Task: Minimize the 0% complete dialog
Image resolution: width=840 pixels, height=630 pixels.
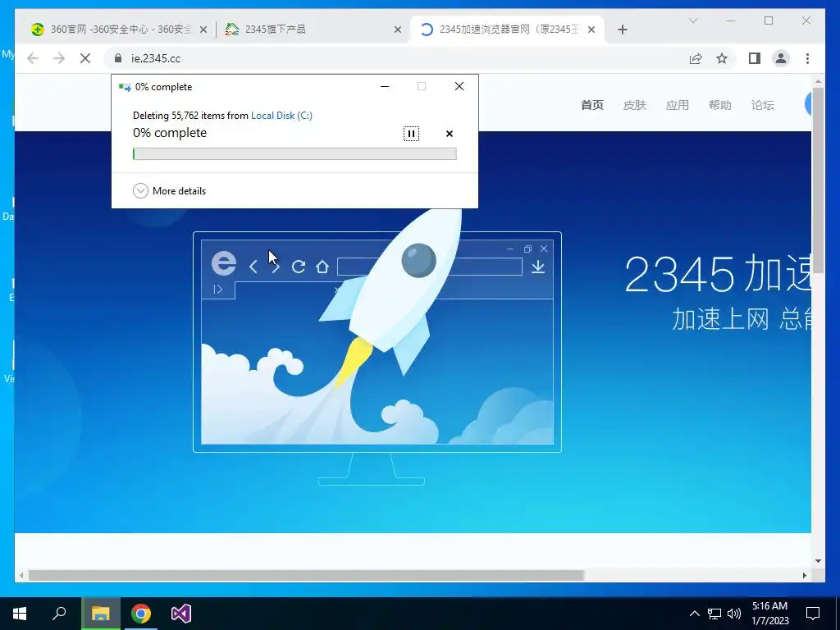Action: [x=385, y=86]
